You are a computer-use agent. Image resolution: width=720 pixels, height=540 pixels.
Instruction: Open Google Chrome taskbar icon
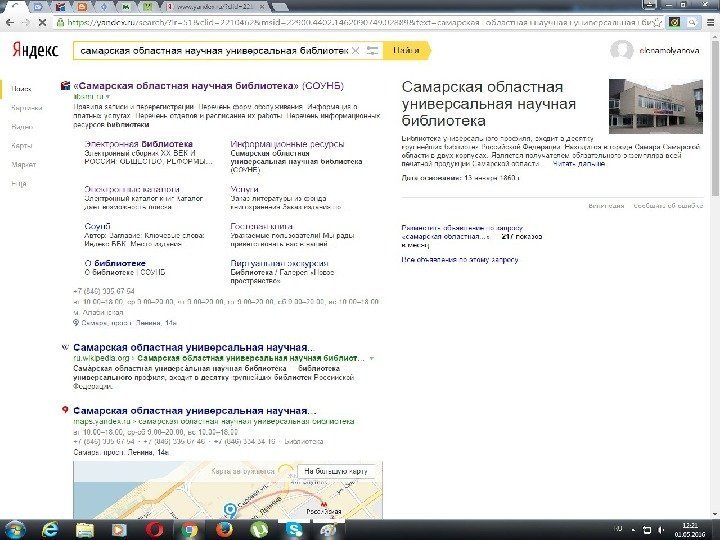[x=189, y=530]
